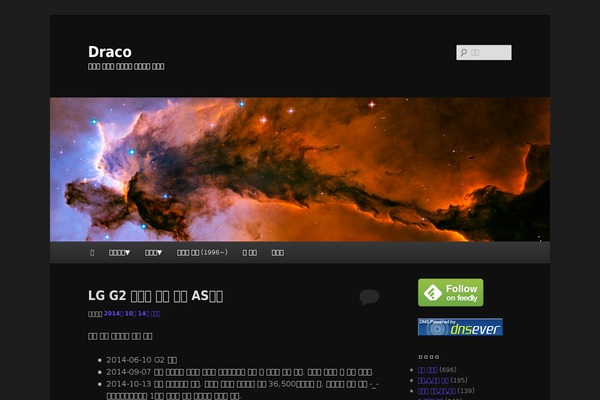Viewport: 600px width, 400px height.
Task: Open the 2014 10 14 post date link
Action: pos(132,313)
